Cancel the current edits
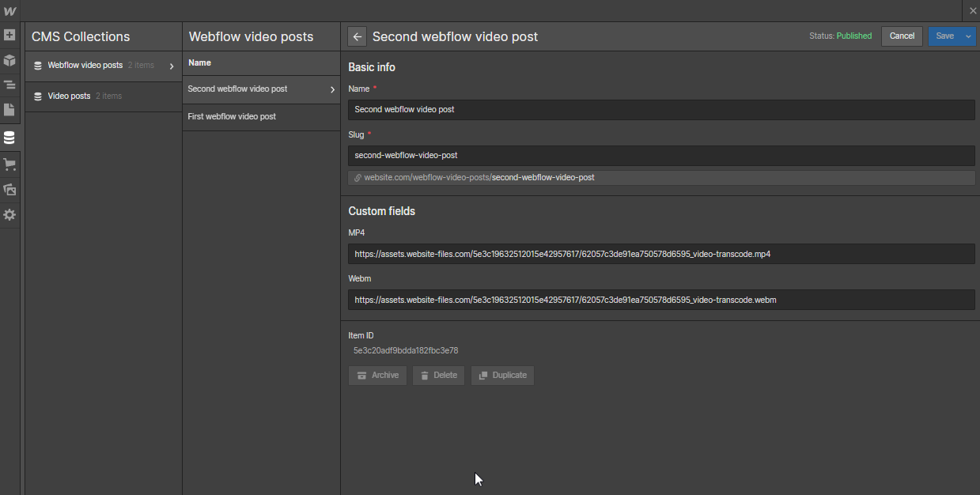 [902, 36]
